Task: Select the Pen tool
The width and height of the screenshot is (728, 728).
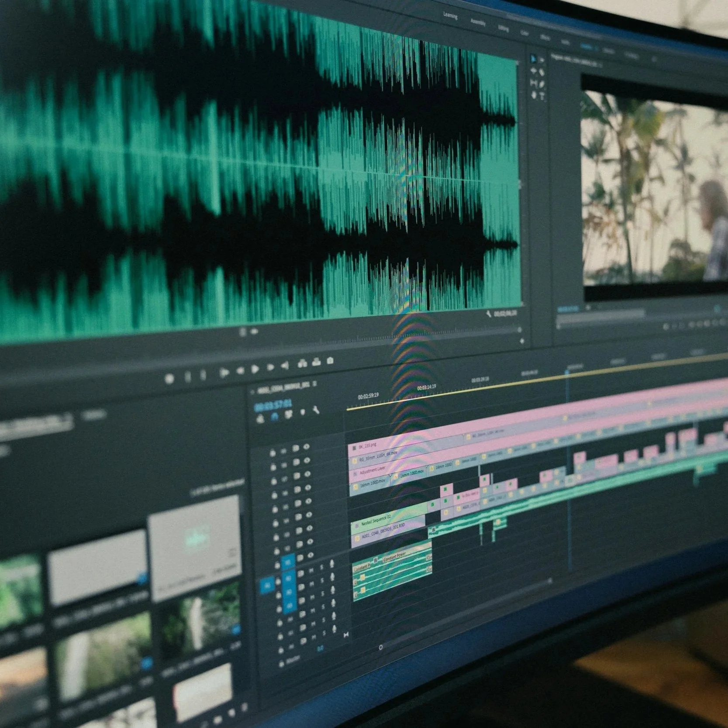Action: (x=542, y=84)
